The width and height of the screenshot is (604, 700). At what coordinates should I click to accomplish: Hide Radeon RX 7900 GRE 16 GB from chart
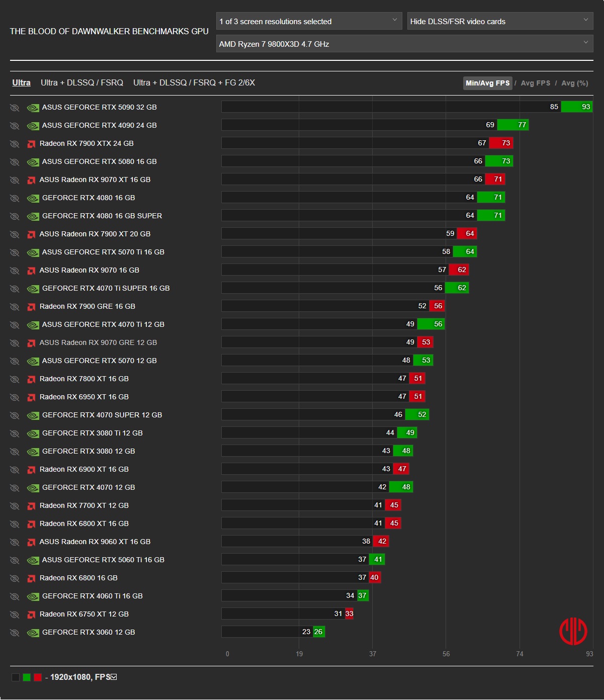click(x=15, y=307)
